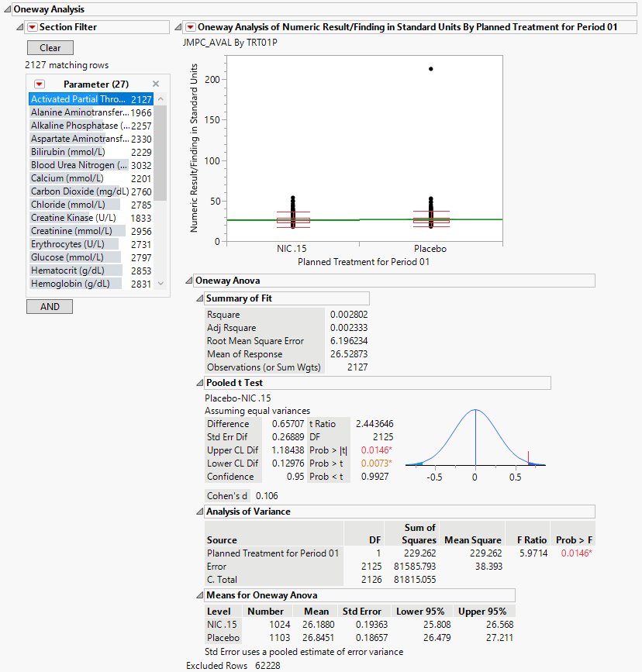Collapse the Analysis of Variance table

click(200, 512)
